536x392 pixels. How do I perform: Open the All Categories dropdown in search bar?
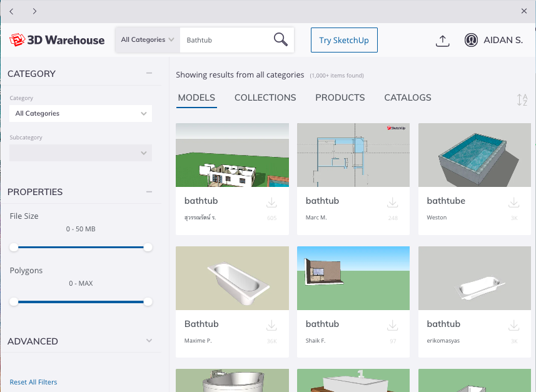click(146, 39)
